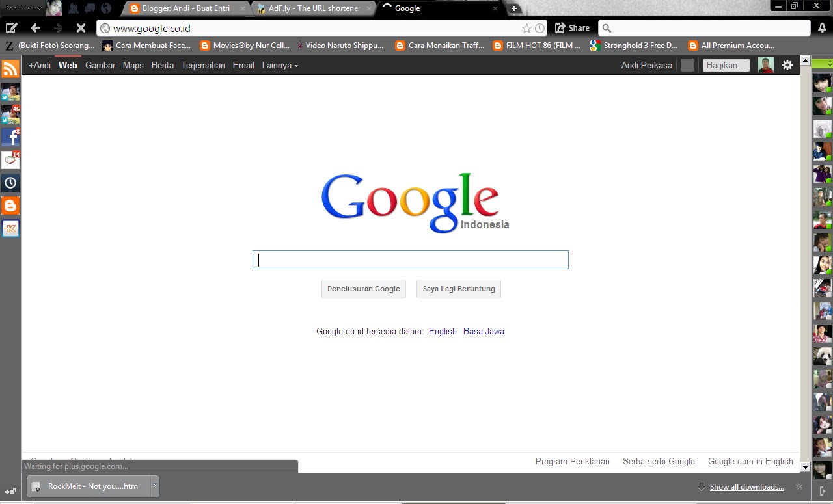Stop loading the page with X button
This screenshot has width=833, height=504.
tap(81, 28)
